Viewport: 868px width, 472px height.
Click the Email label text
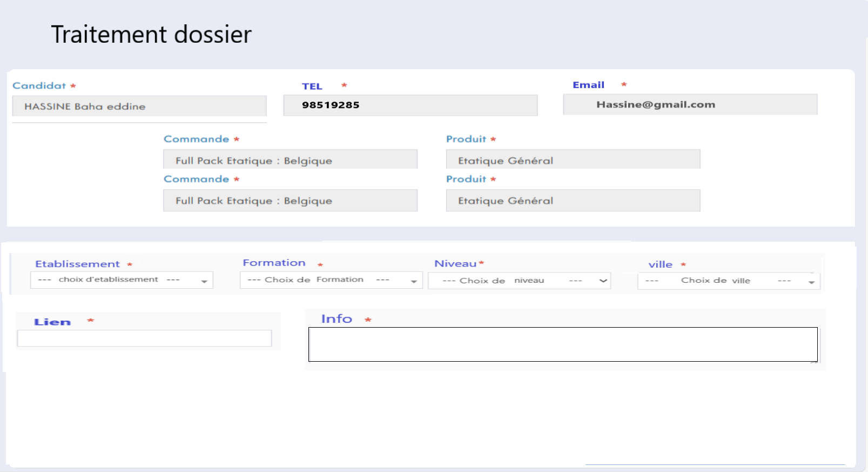tap(588, 85)
